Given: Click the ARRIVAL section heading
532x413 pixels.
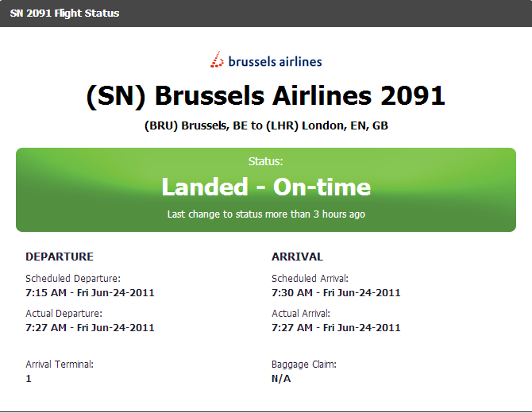Looking at the screenshot, I should pos(297,257).
